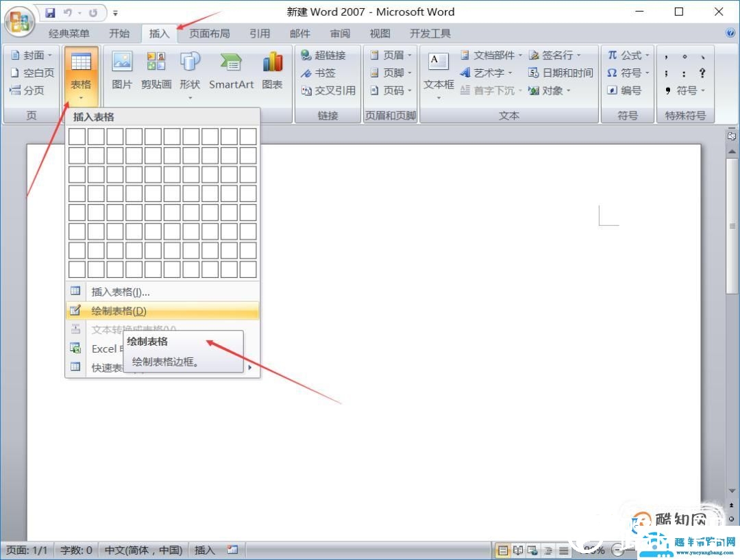This screenshot has width=740, height=560.
Task: Open the 签名行 signature line dropdown
Action: pyautogui.click(x=554, y=55)
